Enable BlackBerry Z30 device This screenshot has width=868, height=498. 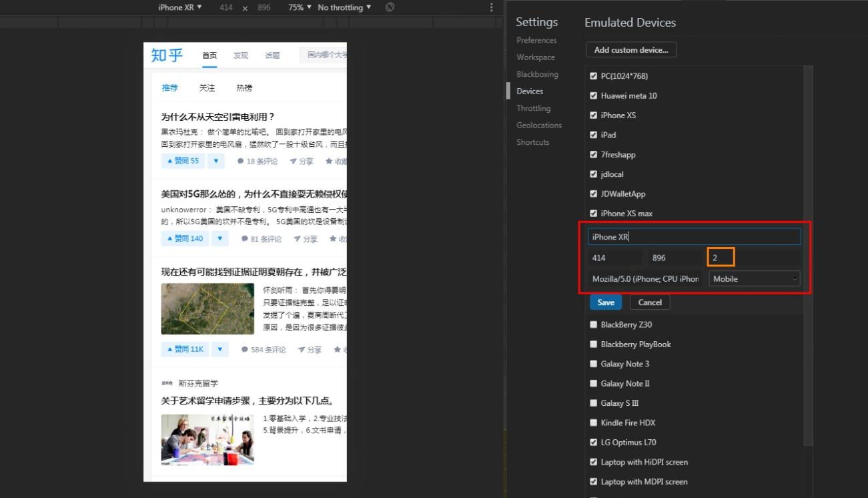[x=594, y=324]
